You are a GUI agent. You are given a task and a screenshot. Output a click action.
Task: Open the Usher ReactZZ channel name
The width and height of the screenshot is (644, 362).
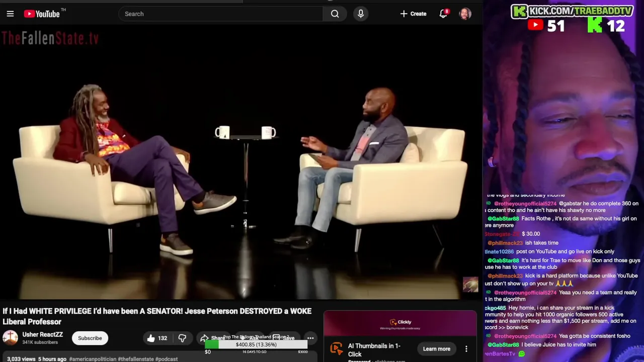(x=43, y=334)
